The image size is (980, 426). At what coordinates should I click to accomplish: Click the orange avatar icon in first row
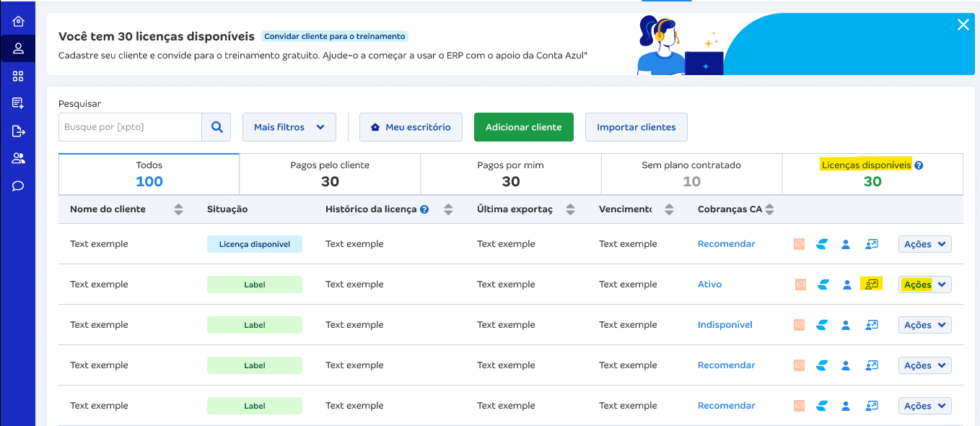[799, 244]
